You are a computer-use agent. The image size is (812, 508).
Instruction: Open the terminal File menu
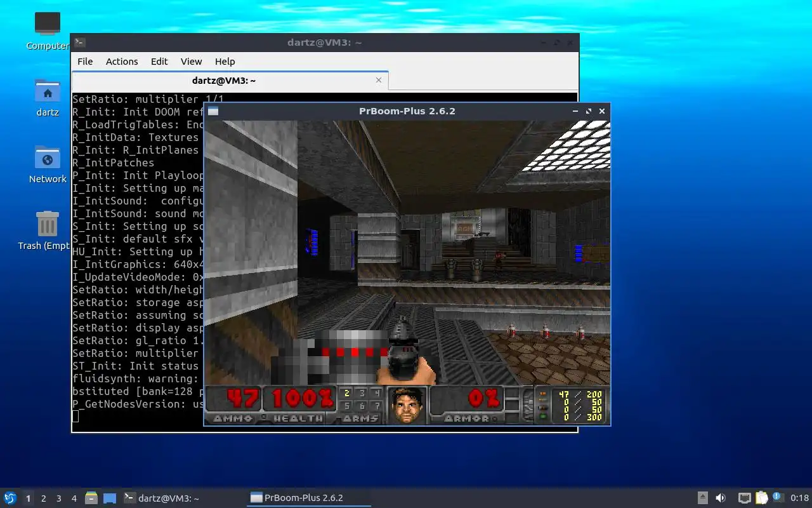(85, 62)
